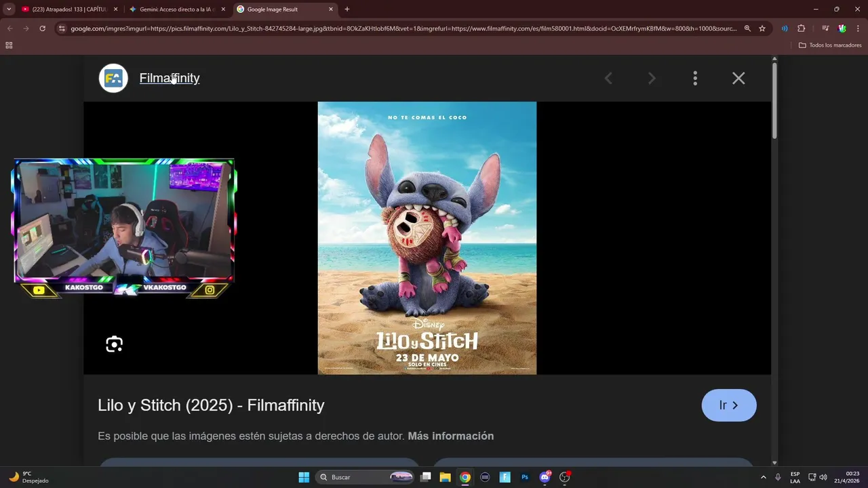Open the three-dot more options menu
The image size is (868, 488).
[x=695, y=79]
